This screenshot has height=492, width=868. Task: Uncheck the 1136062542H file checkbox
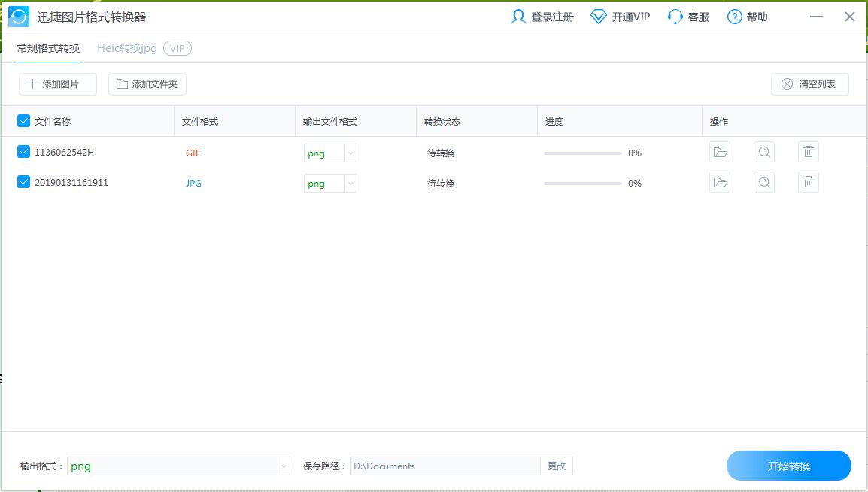pos(23,152)
